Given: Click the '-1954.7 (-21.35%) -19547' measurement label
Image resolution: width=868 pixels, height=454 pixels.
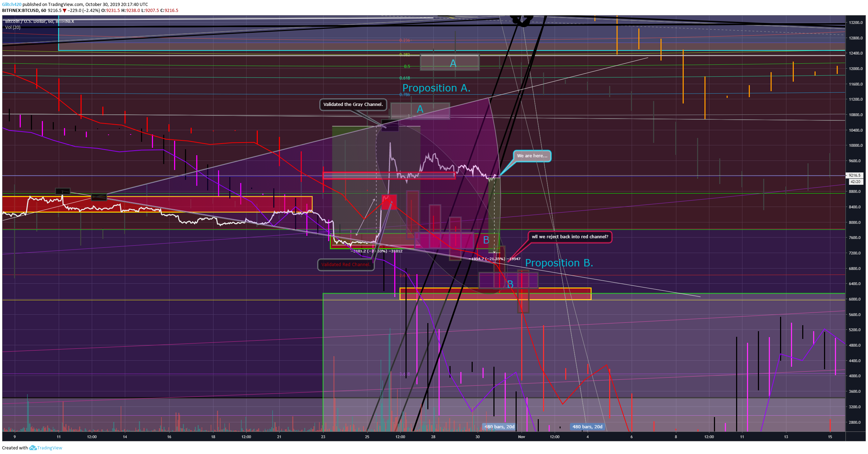Looking at the screenshot, I should pyautogui.click(x=494, y=259).
